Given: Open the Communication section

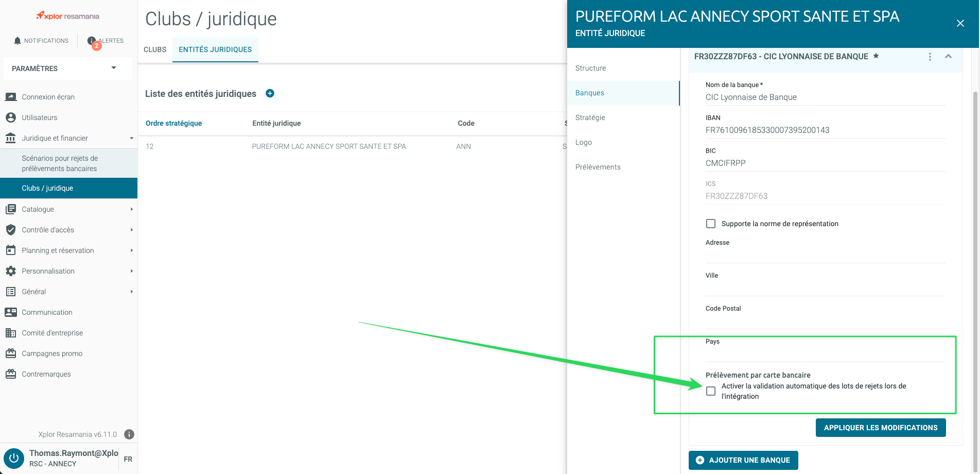Looking at the screenshot, I should (47, 312).
